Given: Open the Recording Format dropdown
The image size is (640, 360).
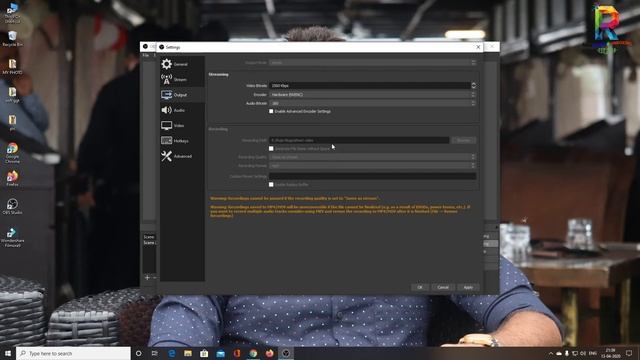Looking at the screenshot, I should 373,166.
